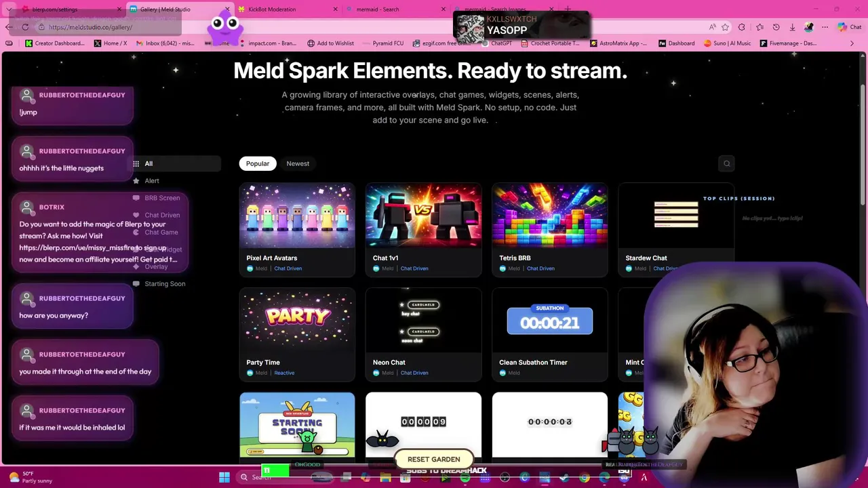Open the Stardew Chat thumbnail
The height and width of the screenshot is (488, 868).
[676, 216]
